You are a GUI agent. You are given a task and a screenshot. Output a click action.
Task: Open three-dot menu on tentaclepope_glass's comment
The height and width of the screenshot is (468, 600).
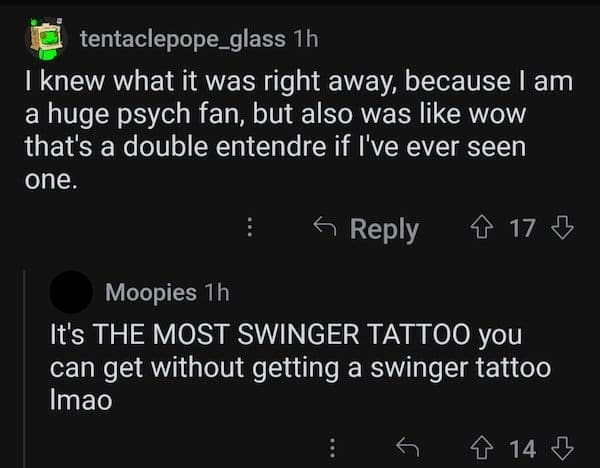click(250, 228)
